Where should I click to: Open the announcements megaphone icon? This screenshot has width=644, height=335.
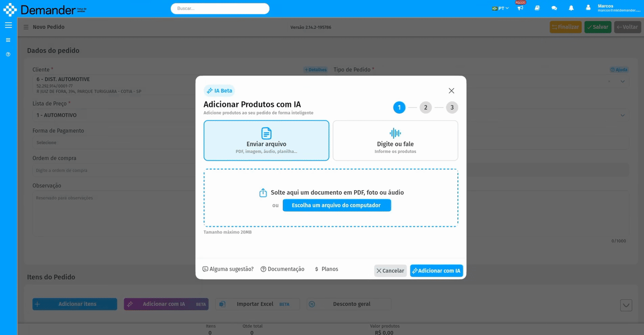pyautogui.click(x=520, y=8)
